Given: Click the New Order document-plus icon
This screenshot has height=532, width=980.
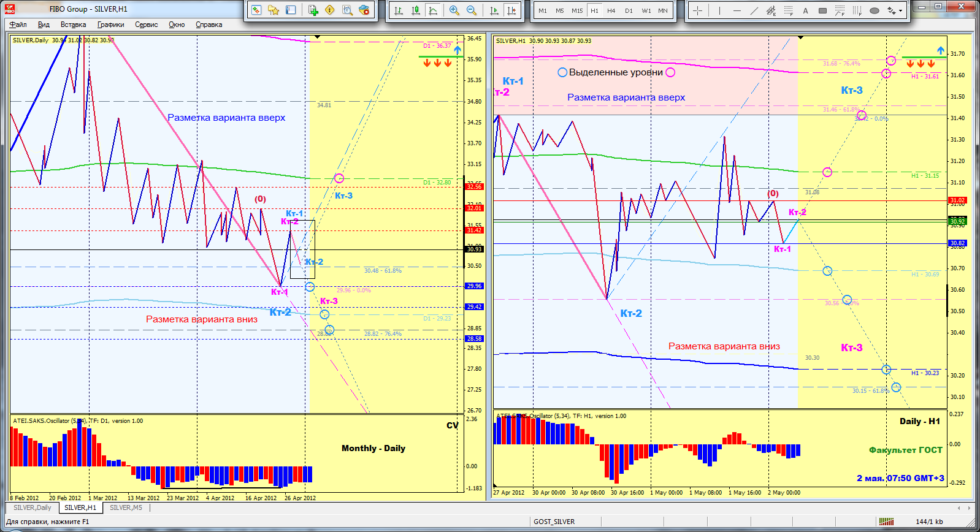Looking at the screenshot, I should (313, 10).
